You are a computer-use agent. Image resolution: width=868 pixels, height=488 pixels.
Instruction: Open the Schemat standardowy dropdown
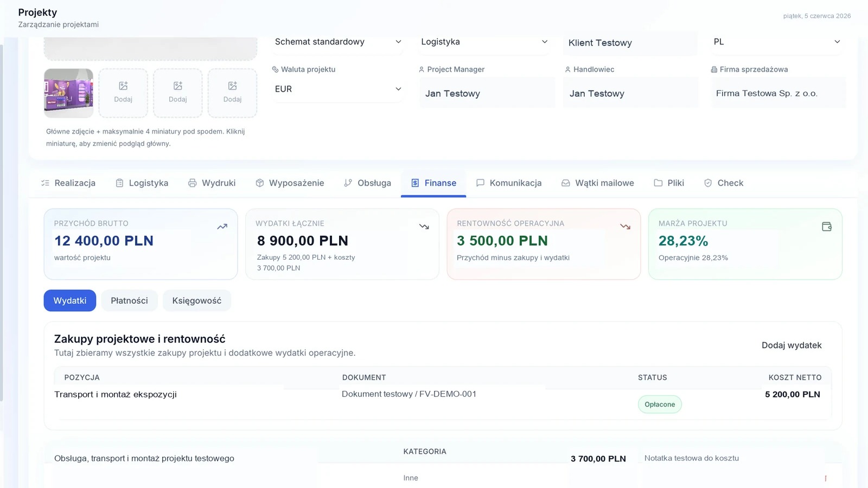(337, 42)
